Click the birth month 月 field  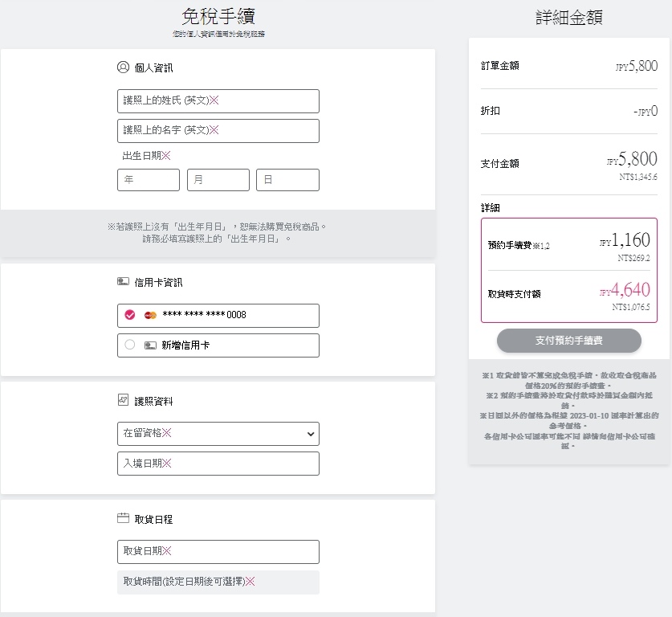tap(218, 180)
